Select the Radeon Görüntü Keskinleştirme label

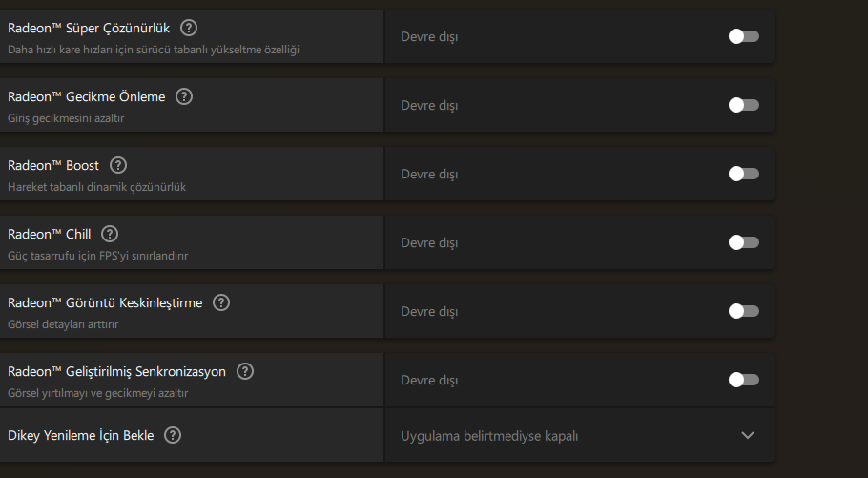click(x=105, y=303)
